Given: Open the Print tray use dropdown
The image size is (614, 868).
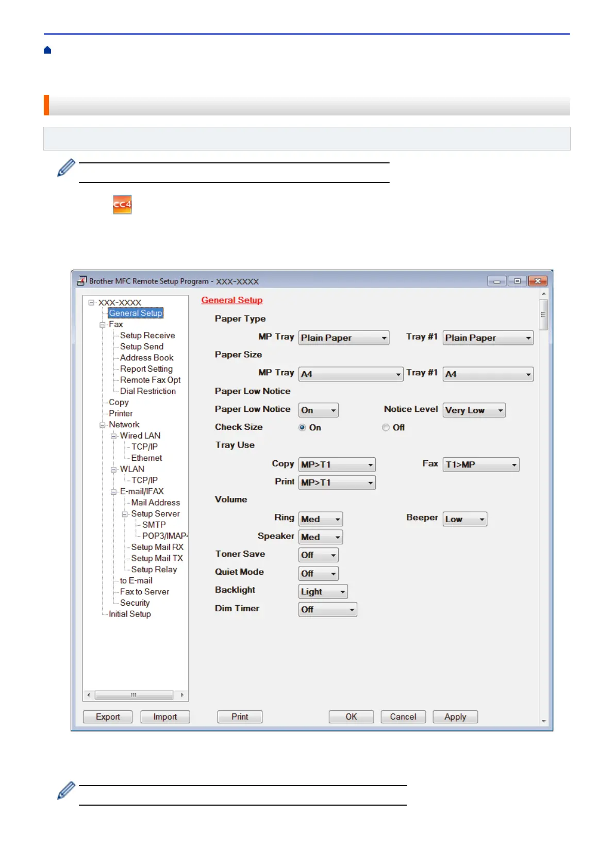Looking at the screenshot, I should (x=337, y=482).
